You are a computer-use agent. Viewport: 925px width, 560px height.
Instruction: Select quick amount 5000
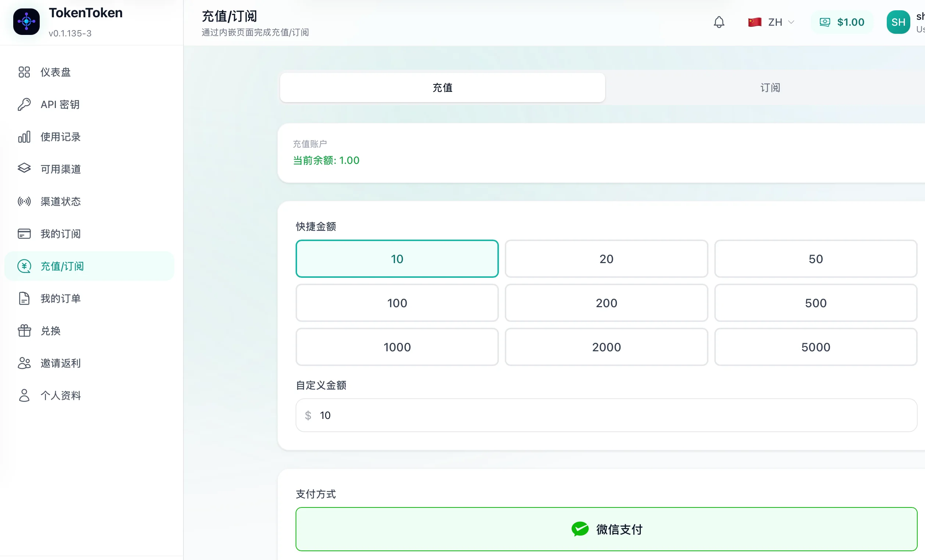[815, 347]
